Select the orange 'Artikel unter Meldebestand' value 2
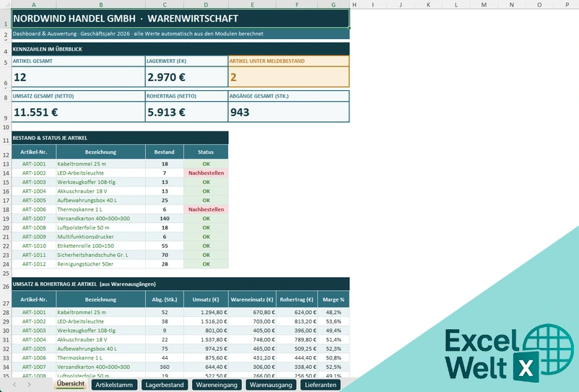The height and width of the screenshot is (392, 579). 289,77
